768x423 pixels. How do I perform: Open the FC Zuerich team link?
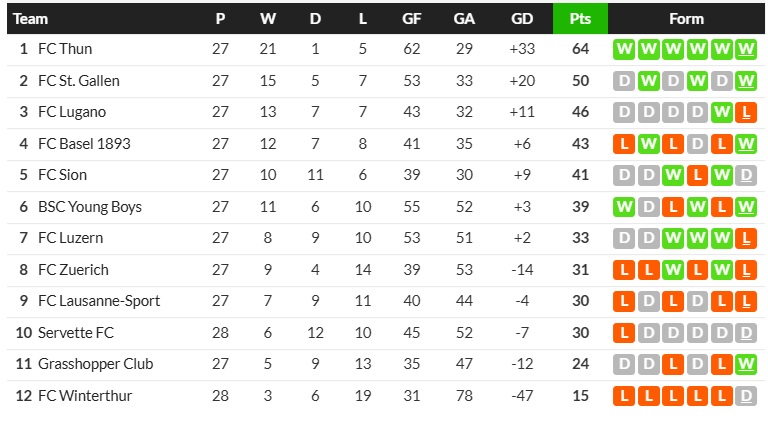click(73, 270)
